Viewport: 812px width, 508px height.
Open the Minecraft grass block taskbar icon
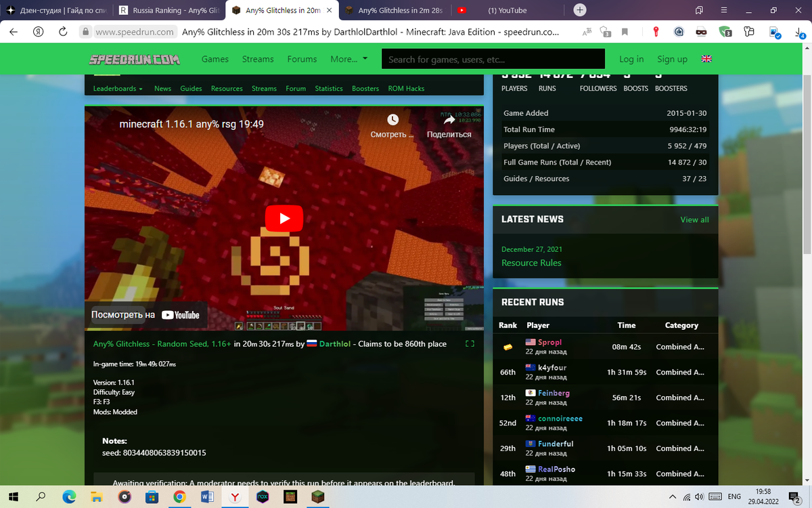(317, 496)
